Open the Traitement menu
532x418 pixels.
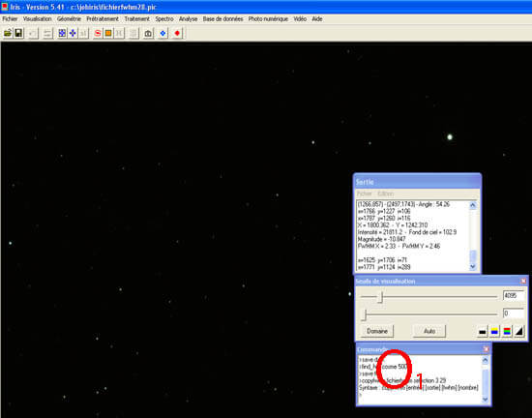137,19
